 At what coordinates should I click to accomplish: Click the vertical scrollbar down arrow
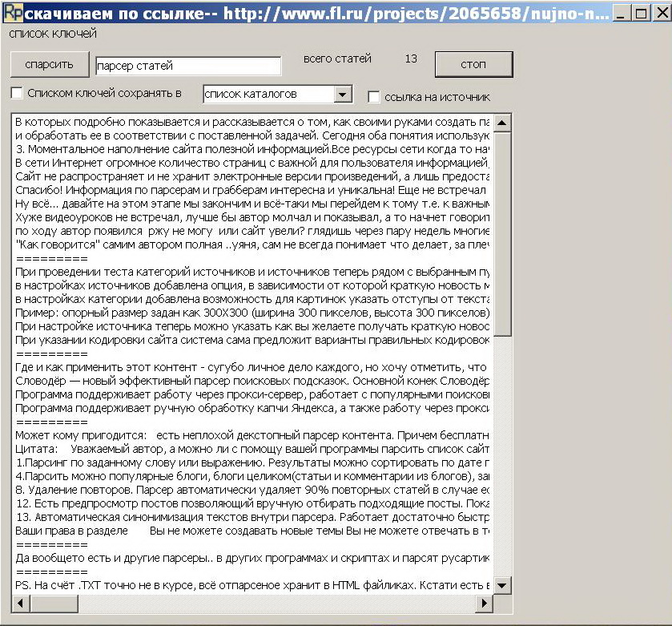502,585
